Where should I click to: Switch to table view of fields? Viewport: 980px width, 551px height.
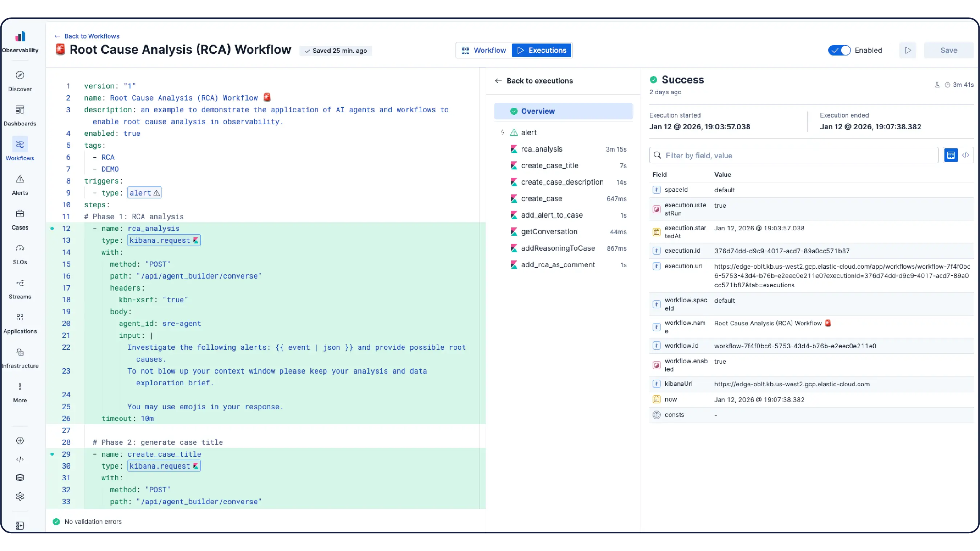(951, 155)
